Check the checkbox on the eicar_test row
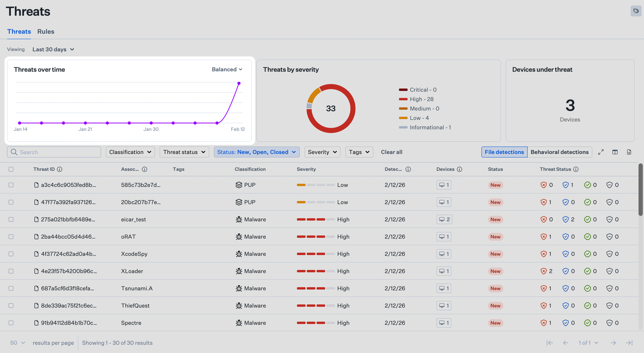 (11, 219)
